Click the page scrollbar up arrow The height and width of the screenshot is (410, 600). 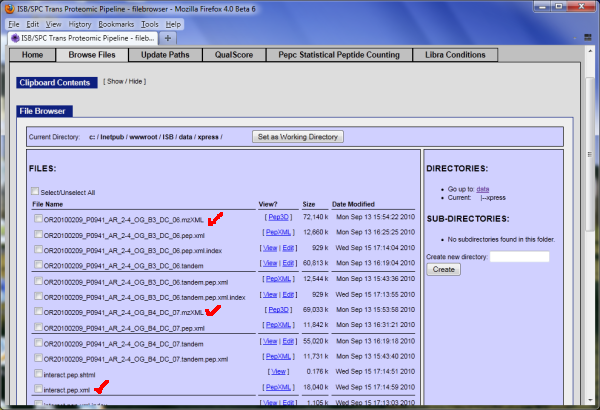pyautogui.click(x=588, y=51)
